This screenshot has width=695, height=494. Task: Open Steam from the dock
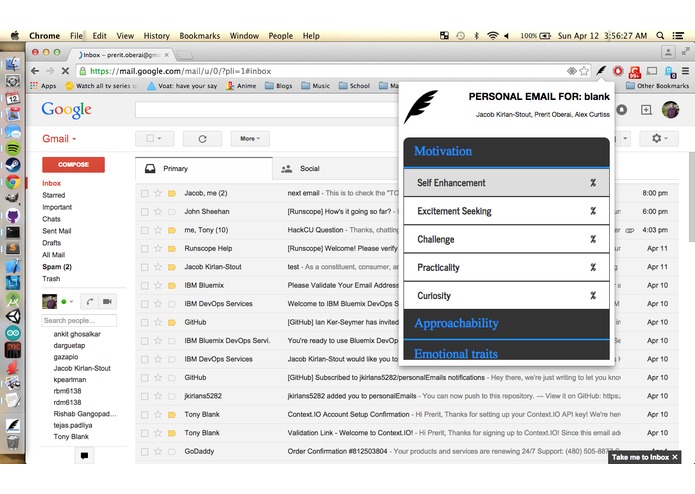click(13, 165)
